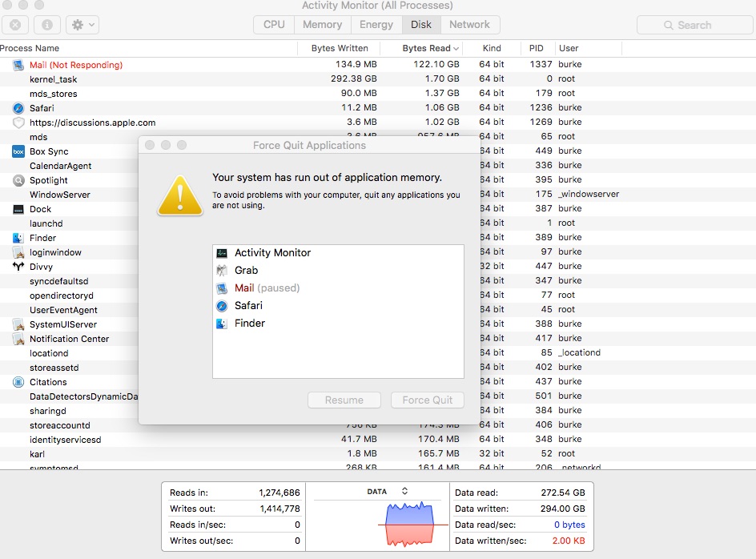This screenshot has width=756, height=559.
Task: Select the sharingd process
Action: tap(48, 411)
